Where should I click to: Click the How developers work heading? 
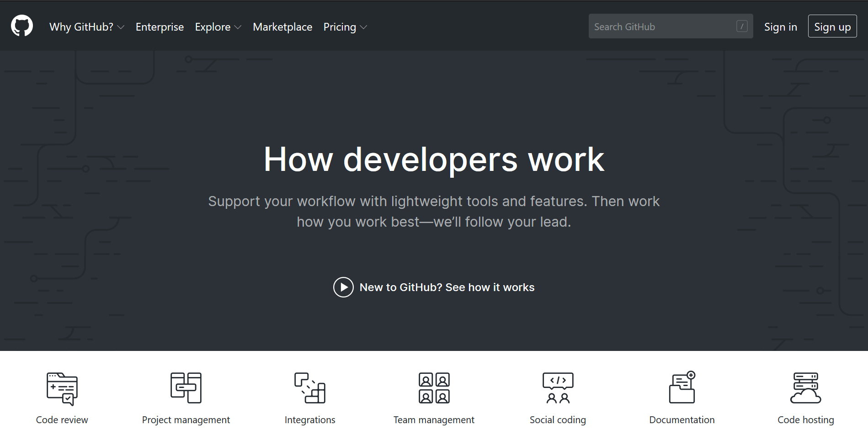[x=434, y=159]
